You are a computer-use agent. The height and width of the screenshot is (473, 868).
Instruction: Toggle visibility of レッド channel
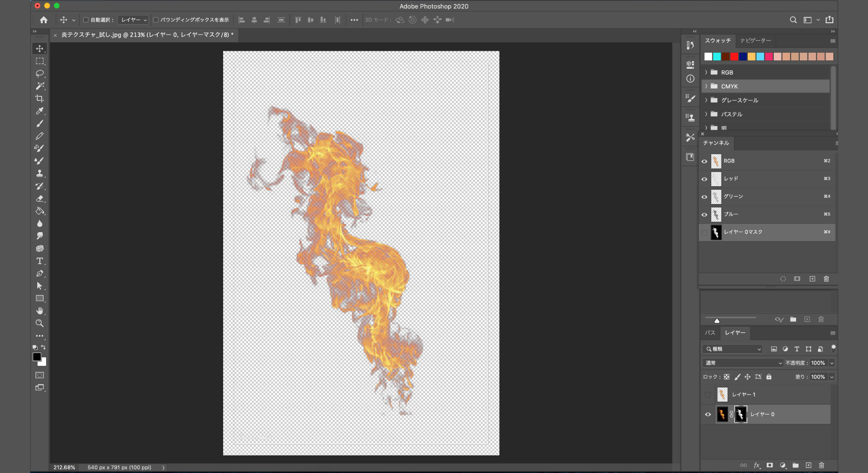[704, 179]
